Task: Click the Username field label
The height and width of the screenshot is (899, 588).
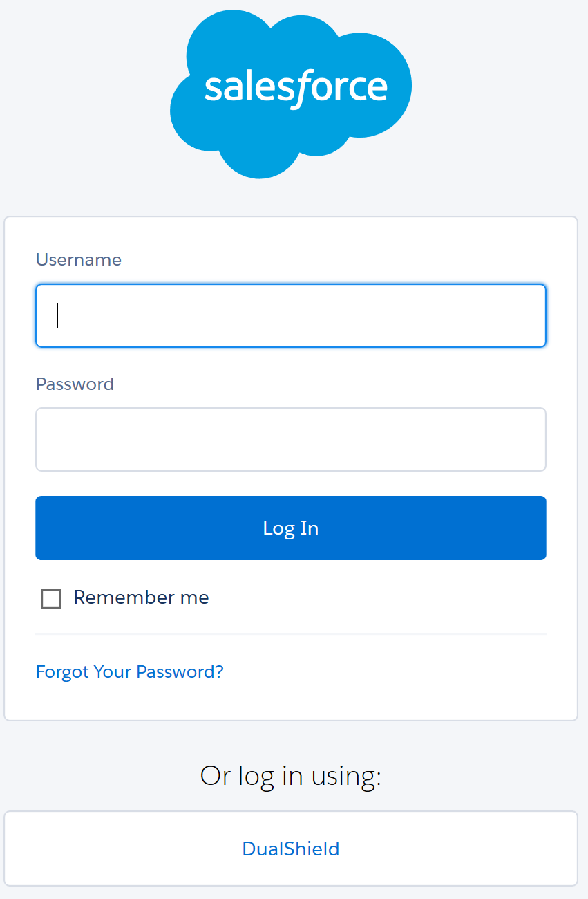Action: 79,259
